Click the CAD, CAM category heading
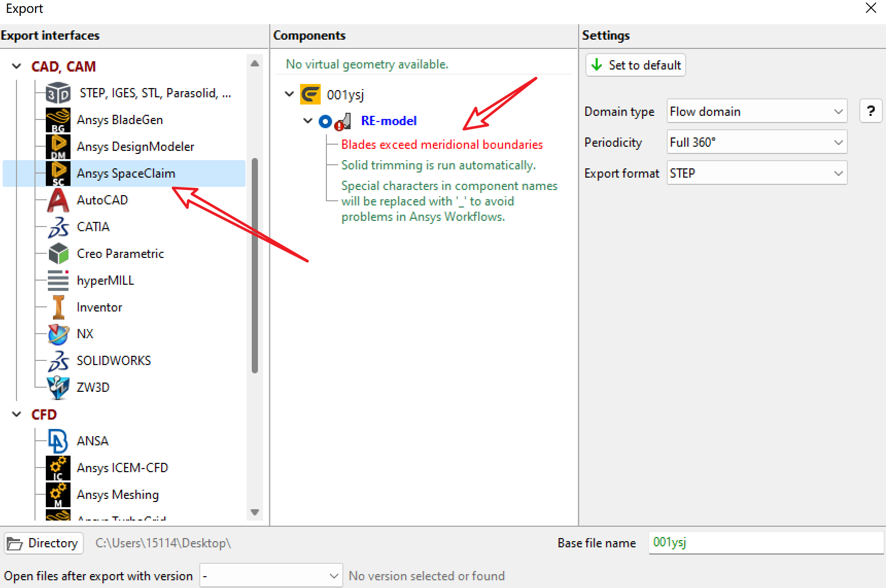Viewport: 886px width, 588px height. pos(64,66)
